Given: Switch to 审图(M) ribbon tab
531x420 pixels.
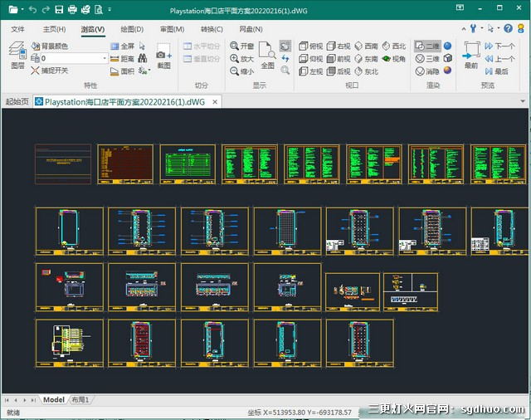Looking at the screenshot, I should (172, 29).
